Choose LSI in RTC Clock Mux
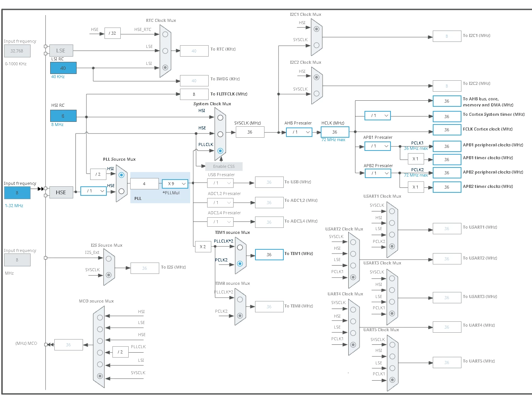This screenshot has width=532, height=404. (165, 68)
